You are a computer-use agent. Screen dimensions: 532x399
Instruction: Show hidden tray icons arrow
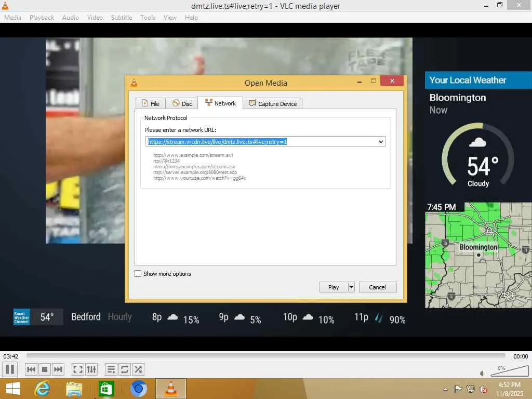(x=445, y=389)
